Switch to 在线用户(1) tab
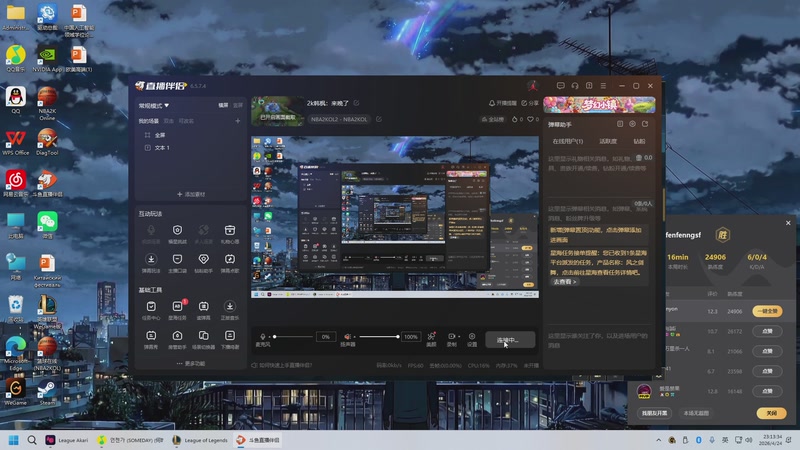The width and height of the screenshot is (800, 450). click(567, 141)
